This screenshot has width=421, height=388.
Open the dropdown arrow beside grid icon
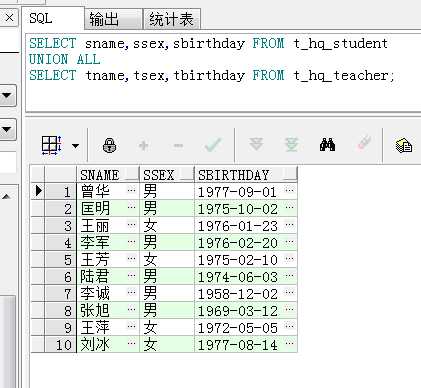point(76,146)
